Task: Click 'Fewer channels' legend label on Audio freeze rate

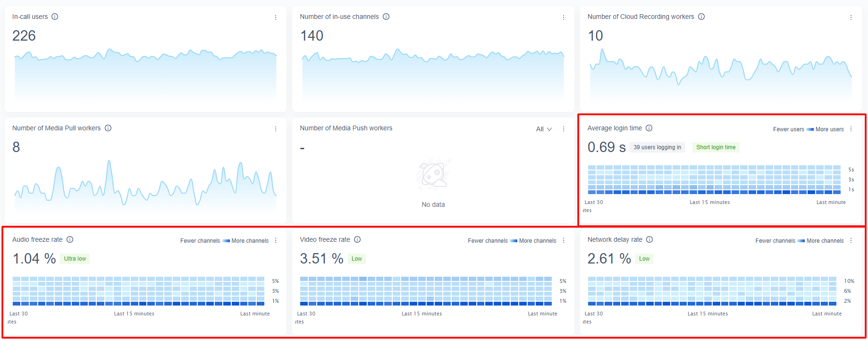Action: (200, 241)
